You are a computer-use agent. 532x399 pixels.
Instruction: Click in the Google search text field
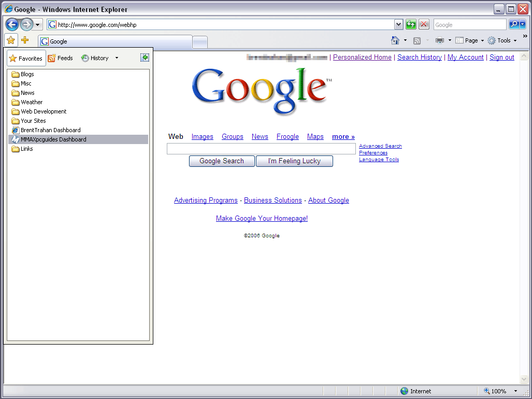[261, 149]
